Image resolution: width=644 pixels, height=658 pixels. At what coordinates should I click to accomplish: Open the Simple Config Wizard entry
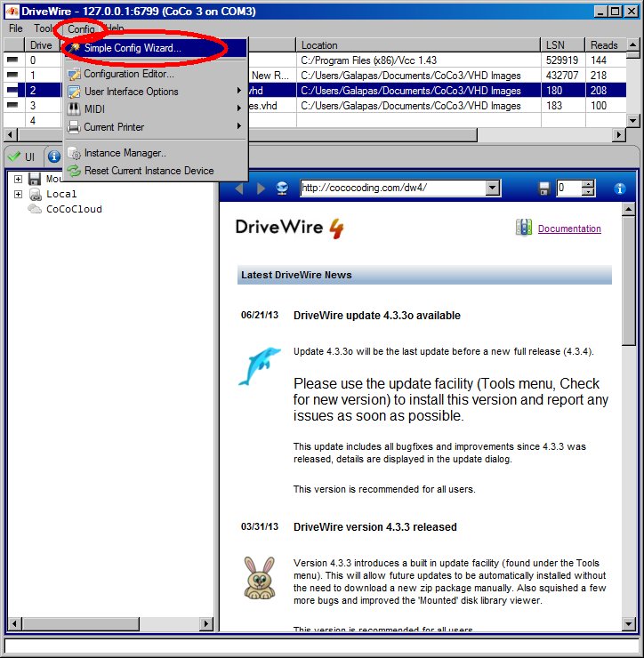[132, 48]
